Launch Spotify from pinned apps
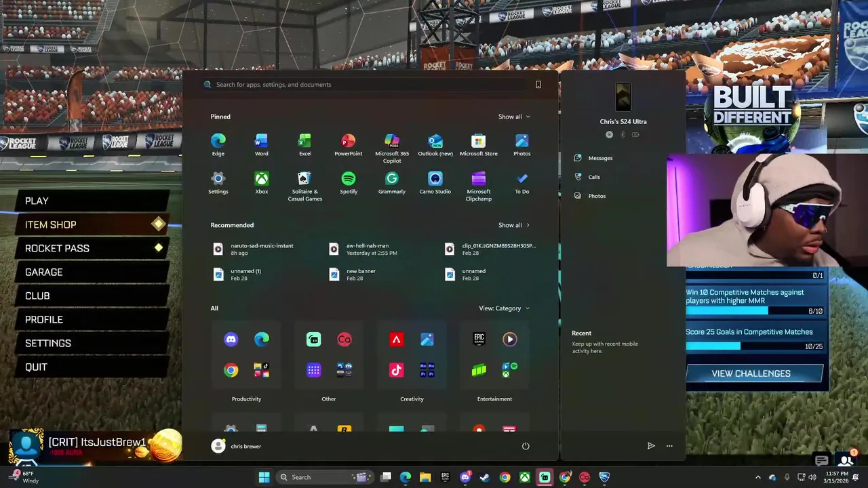 point(348,182)
